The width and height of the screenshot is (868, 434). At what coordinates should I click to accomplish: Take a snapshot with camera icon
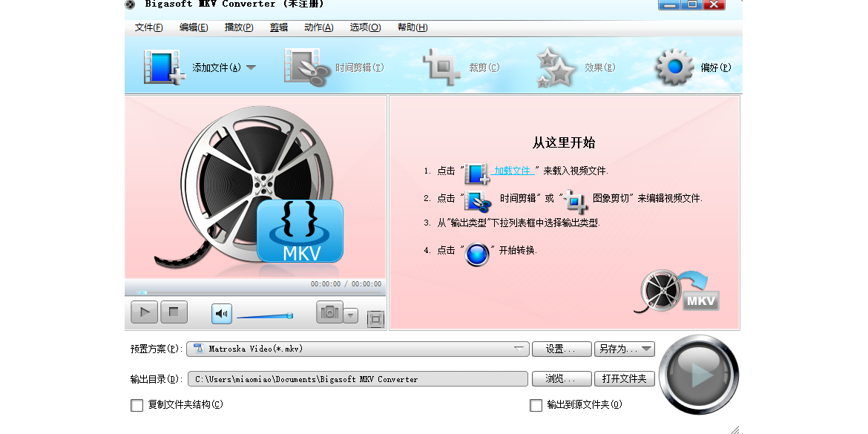(329, 312)
